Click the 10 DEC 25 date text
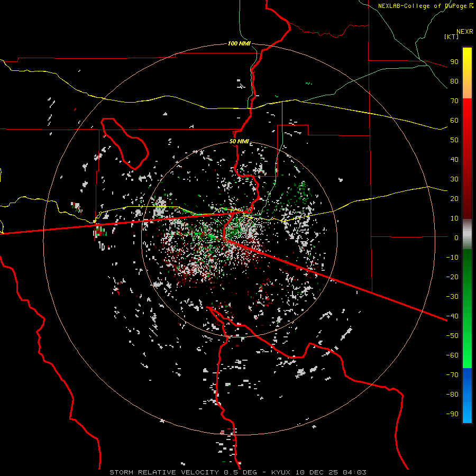 pyautogui.click(x=317, y=472)
